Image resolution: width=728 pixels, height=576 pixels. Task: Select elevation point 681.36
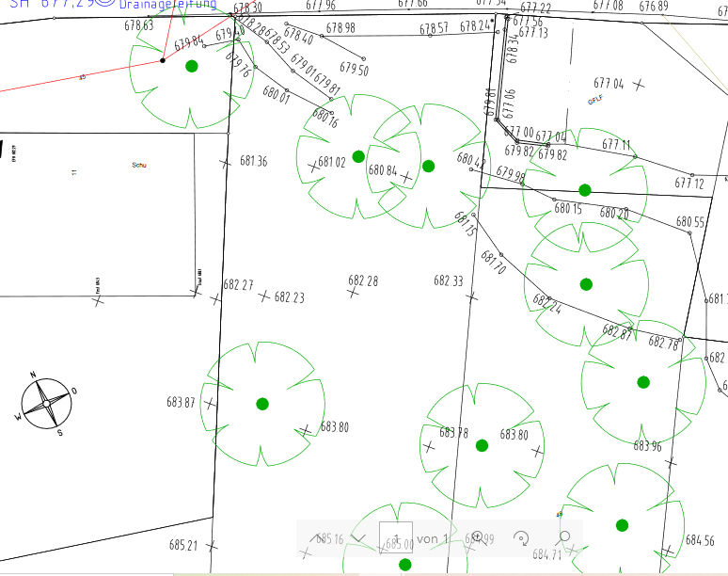[253, 161]
